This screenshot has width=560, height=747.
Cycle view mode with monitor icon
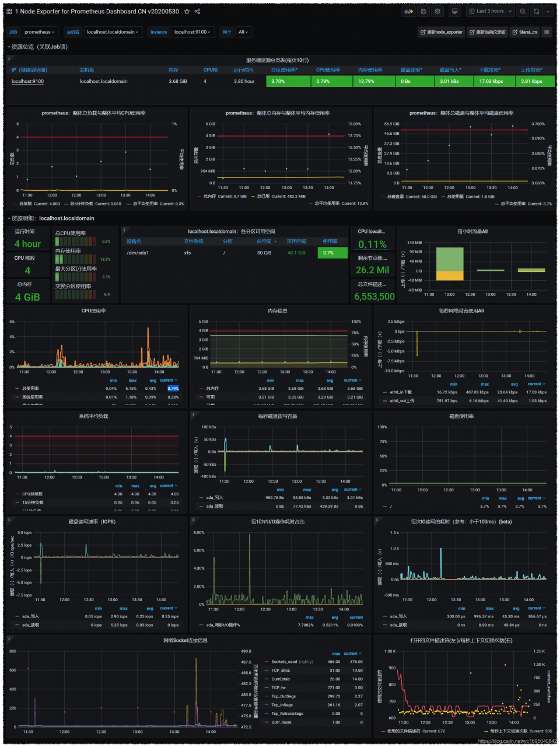[455, 11]
